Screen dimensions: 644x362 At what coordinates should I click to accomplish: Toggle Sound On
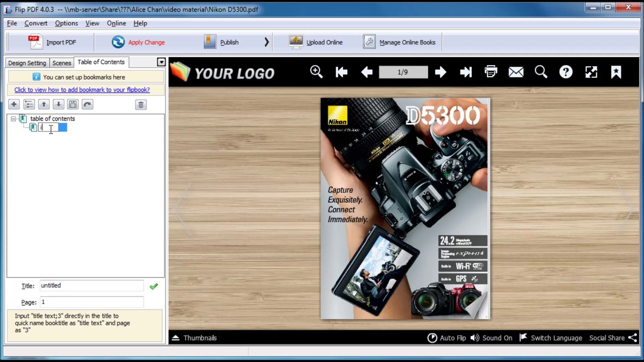[491, 338]
